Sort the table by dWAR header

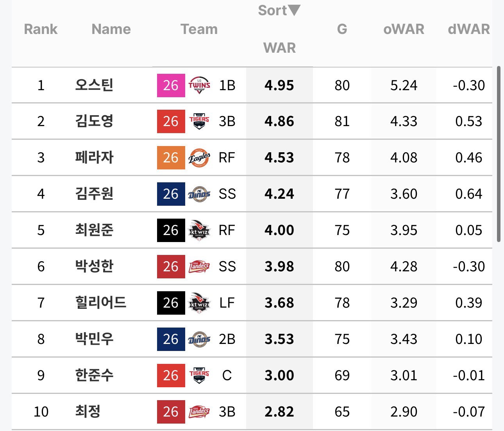coord(468,29)
